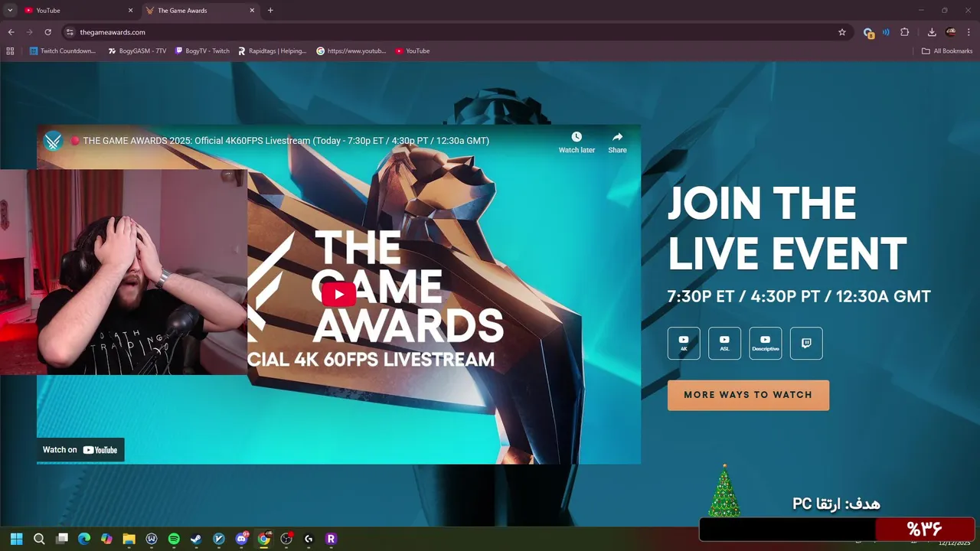This screenshot has height=551, width=980.
Task: Go forward in browser history
Action: [x=29, y=32]
